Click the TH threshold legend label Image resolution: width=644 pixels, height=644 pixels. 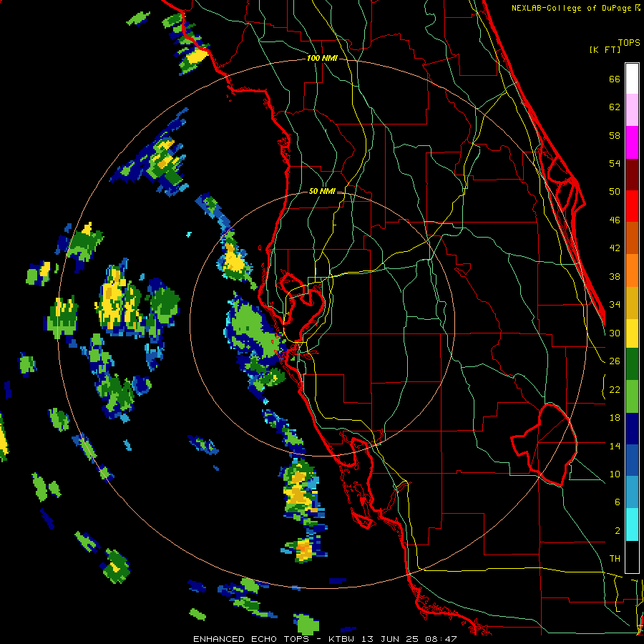(615, 558)
